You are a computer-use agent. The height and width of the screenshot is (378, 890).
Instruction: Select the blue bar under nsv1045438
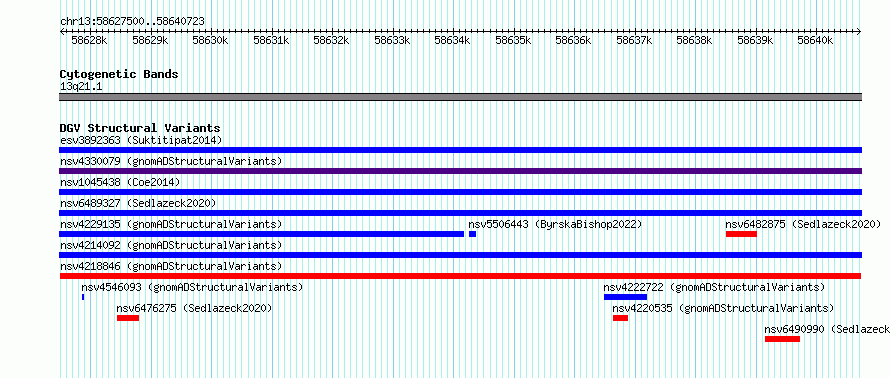point(460,192)
